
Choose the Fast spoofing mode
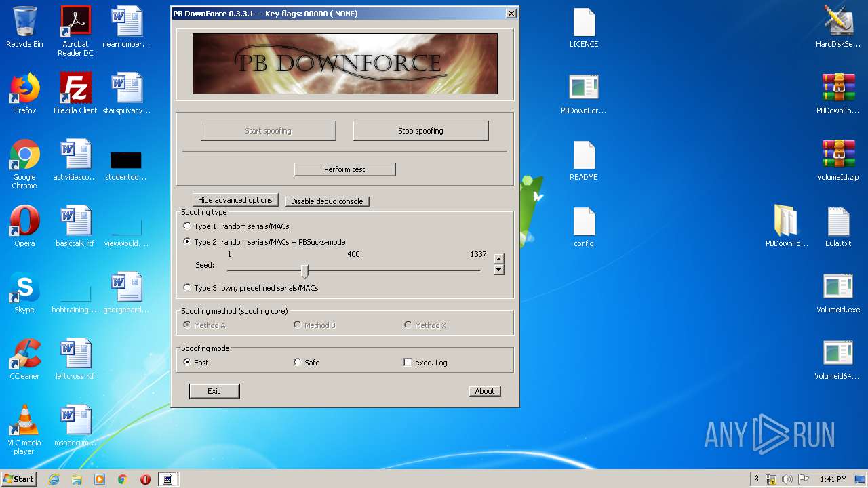[196, 363]
